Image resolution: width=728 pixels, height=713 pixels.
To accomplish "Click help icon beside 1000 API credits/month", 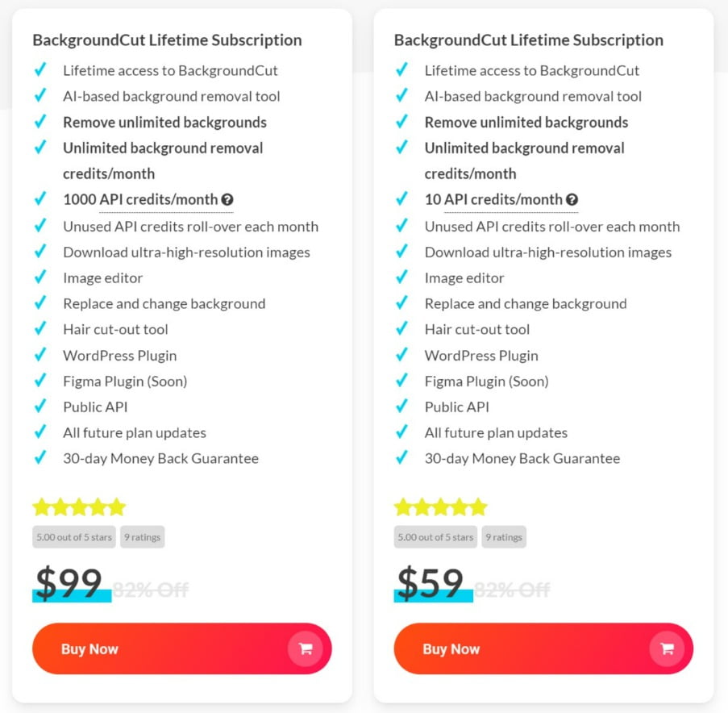I will (227, 200).
